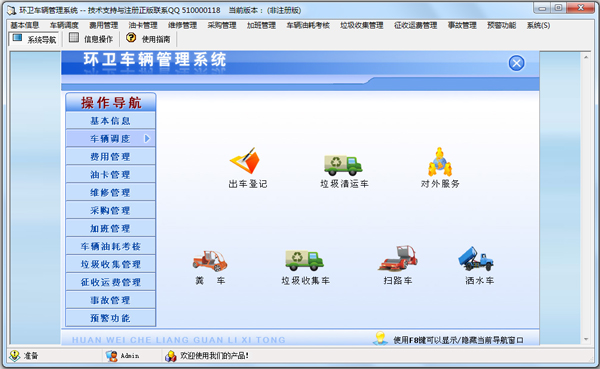The height and width of the screenshot is (369, 600).
Task: Select 事故管理 in the navigation sidebar
Action: point(110,300)
